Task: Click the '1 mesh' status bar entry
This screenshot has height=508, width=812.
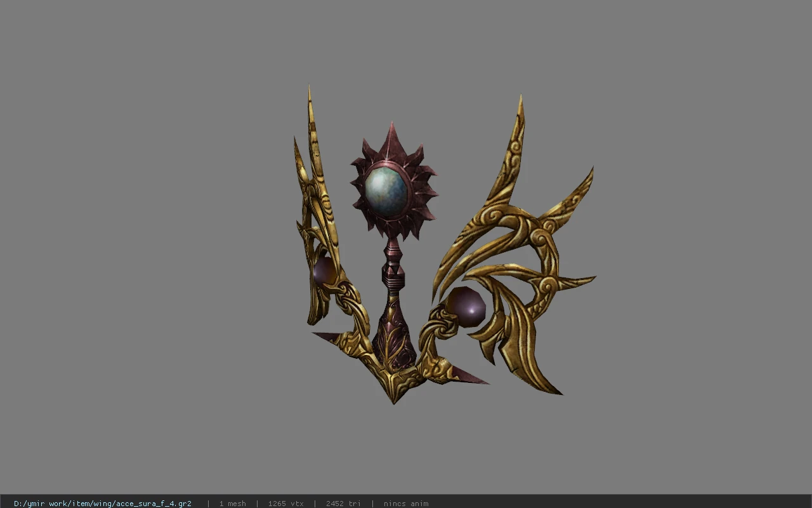Action: pyautogui.click(x=232, y=504)
